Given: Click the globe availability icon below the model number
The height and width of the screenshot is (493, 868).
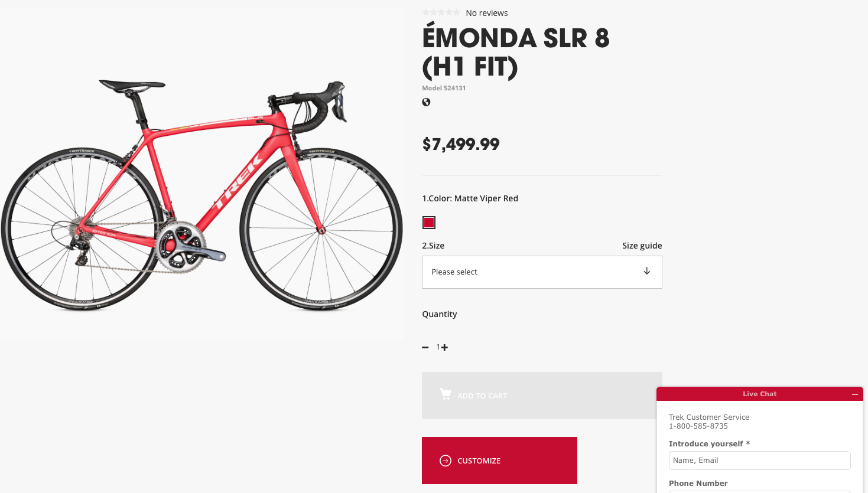Looking at the screenshot, I should [426, 102].
